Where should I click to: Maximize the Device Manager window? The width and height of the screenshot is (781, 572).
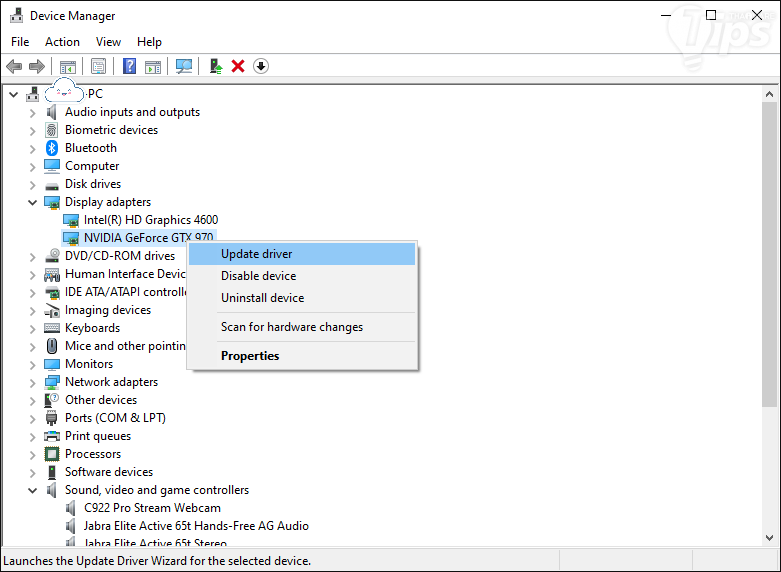point(711,15)
